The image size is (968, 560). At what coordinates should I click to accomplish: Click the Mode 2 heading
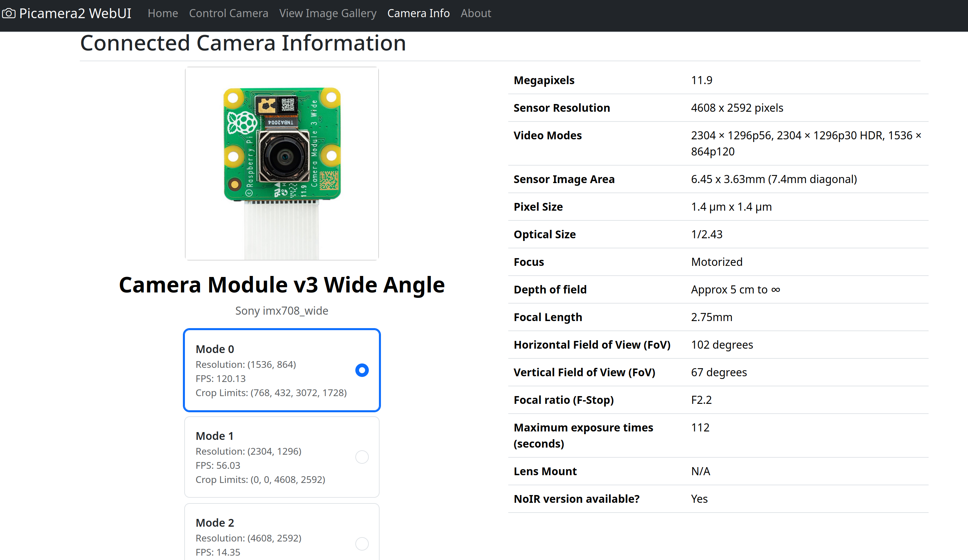pyautogui.click(x=215, y=522)
